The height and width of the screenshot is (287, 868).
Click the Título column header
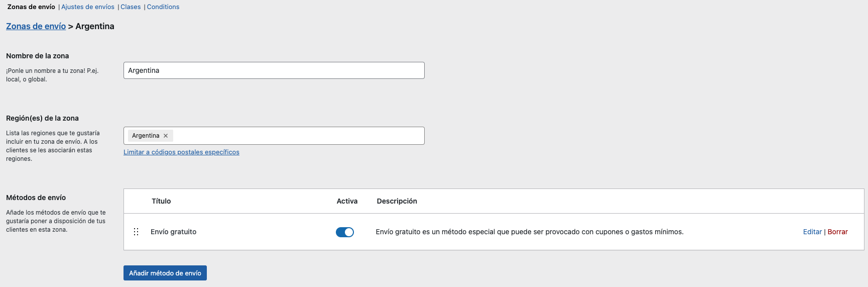coord(161,201)
